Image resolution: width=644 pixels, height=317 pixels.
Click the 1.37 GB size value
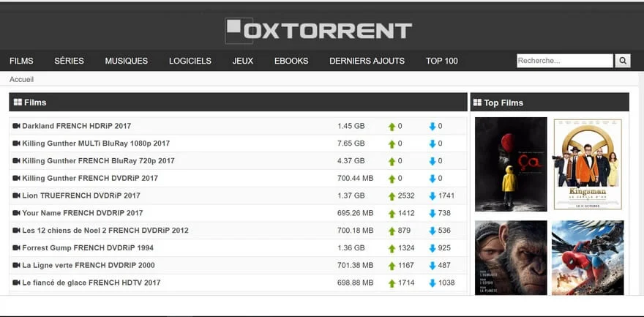point(351,195)
